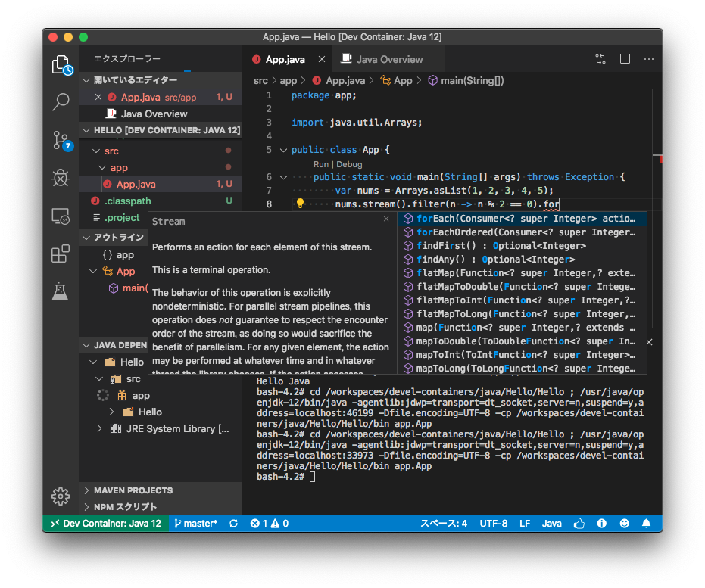
Task: Open the Explorer view in activity bar
Action: tap(61, 64)
